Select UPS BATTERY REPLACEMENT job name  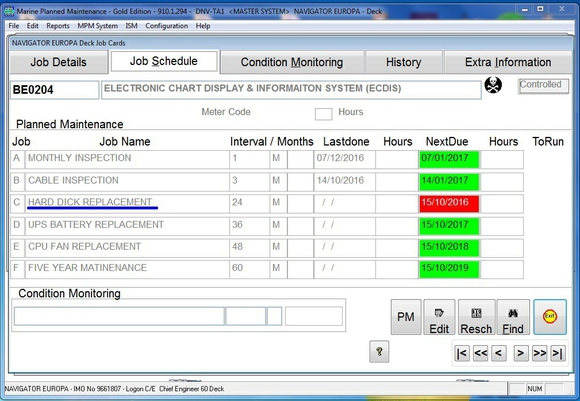coord(127,226)
